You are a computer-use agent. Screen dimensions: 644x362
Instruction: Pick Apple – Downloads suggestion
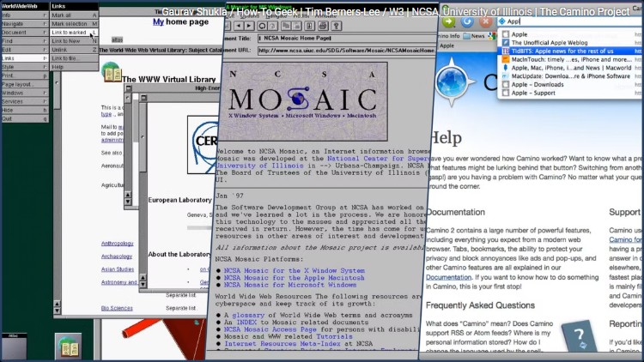coord(570,85)
